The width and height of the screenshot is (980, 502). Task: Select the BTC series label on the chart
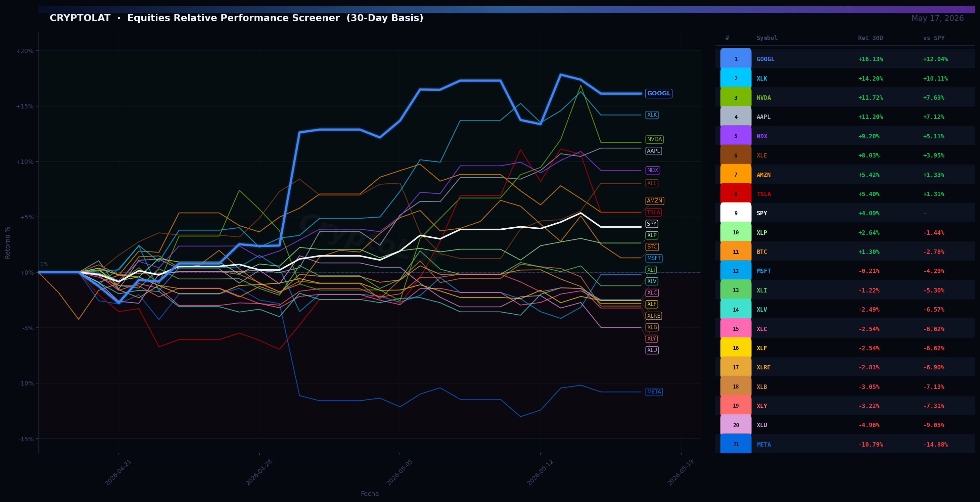pos(652,246)
